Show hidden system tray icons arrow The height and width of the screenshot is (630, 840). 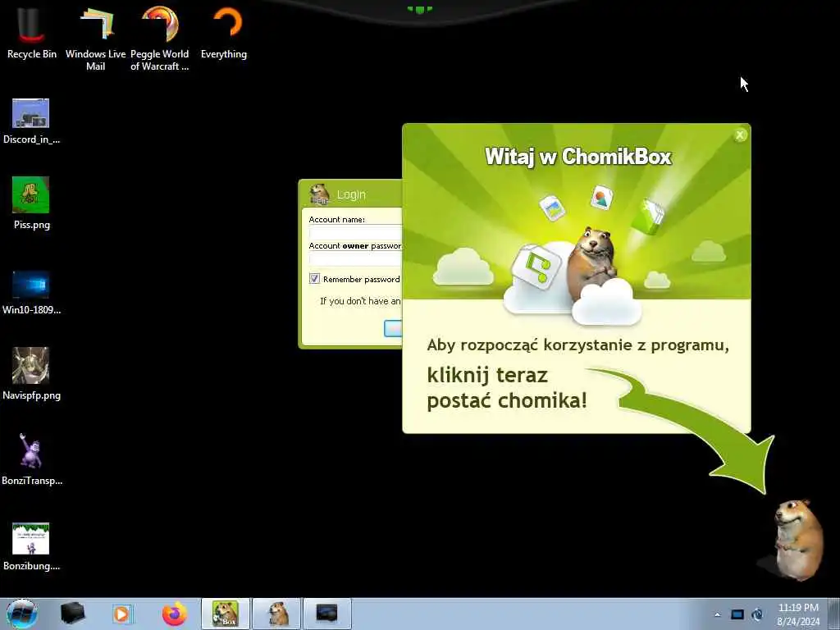coord(717,615)
